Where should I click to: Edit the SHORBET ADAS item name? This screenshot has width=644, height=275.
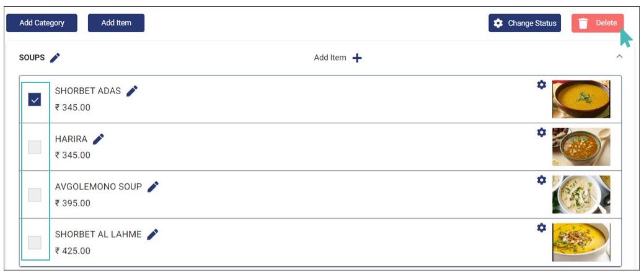[x=132, y=91]
